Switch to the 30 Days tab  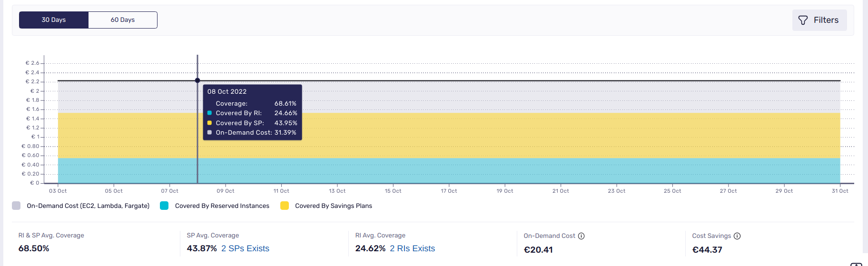click(54, 20)
